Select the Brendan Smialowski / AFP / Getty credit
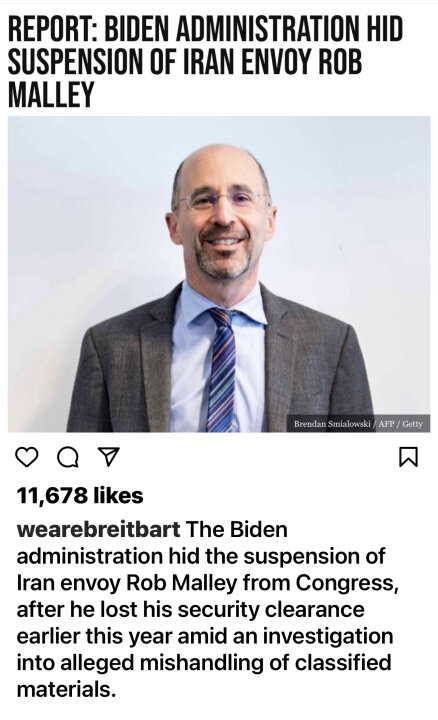 [x=358, y=423]
